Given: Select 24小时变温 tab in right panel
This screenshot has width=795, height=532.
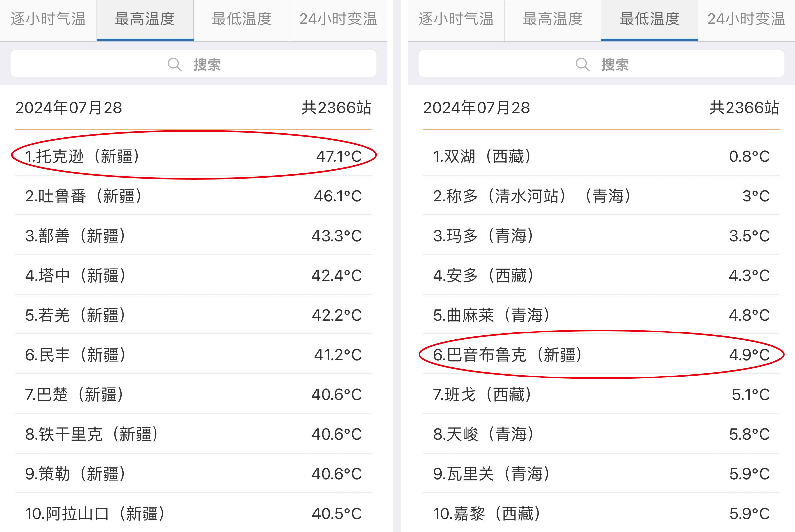Looking at the screenshot, I should [x=746, y=19].
